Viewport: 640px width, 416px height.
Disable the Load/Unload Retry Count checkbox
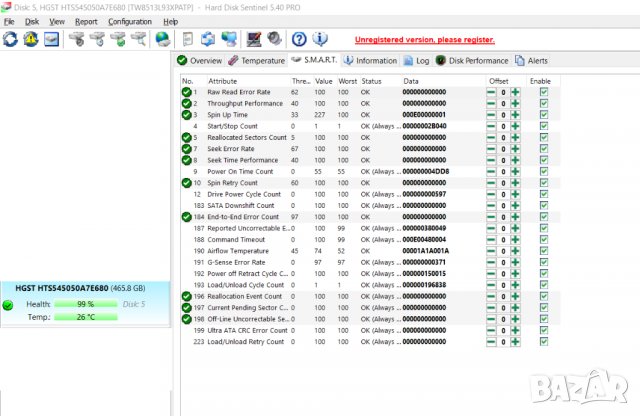click(x=543, y=342)
